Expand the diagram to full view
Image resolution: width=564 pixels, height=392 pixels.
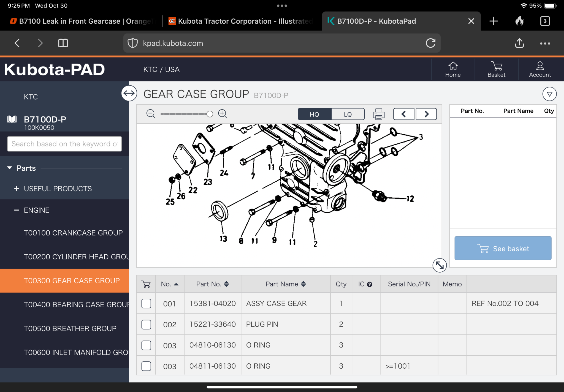point(440,265)
